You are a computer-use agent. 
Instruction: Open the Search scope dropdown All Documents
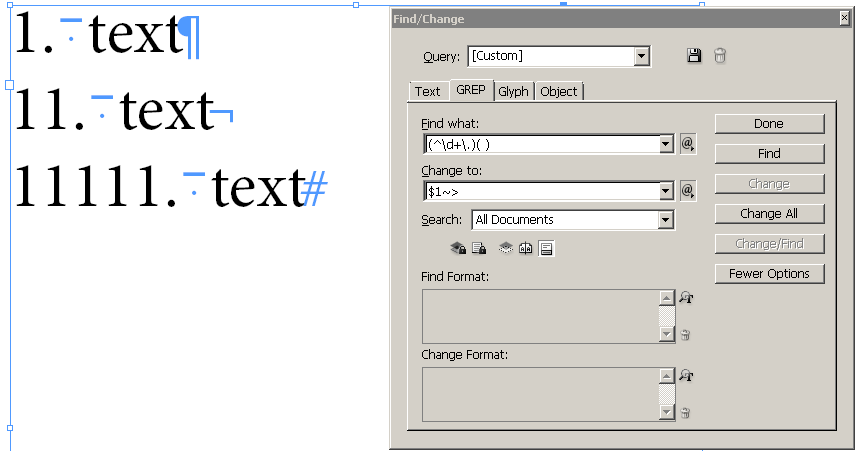coord(572,220)
